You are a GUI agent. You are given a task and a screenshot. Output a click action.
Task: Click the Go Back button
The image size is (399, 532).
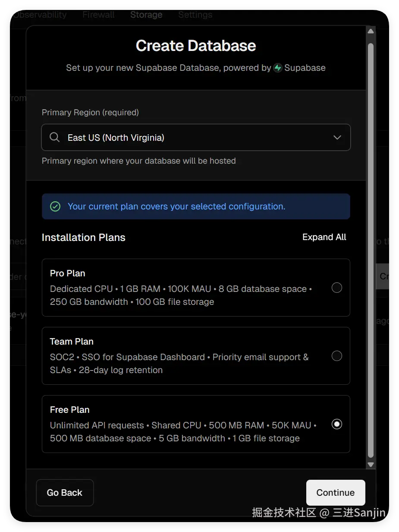point(65,493)
